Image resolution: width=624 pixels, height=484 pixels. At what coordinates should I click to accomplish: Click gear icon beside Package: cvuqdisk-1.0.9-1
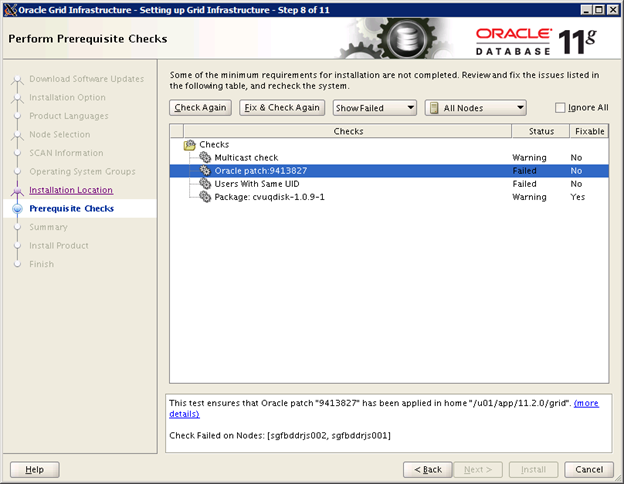(x=205, y=197)
